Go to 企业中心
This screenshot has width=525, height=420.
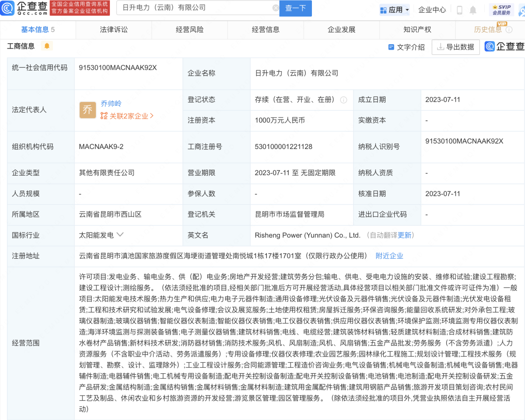tap(432, 10)
